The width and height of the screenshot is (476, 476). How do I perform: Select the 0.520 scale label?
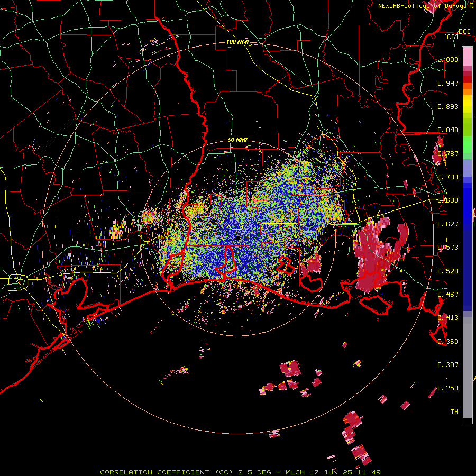pos(448,271)
